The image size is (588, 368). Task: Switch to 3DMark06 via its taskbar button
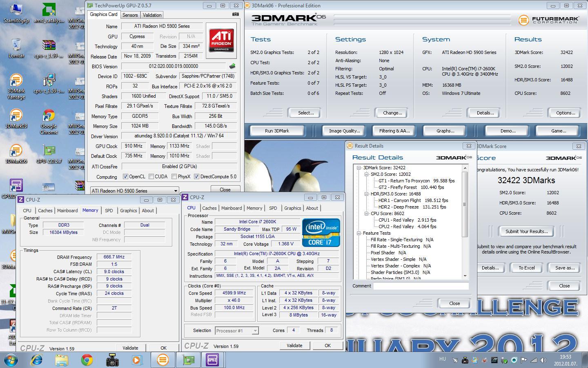[163, 360]
